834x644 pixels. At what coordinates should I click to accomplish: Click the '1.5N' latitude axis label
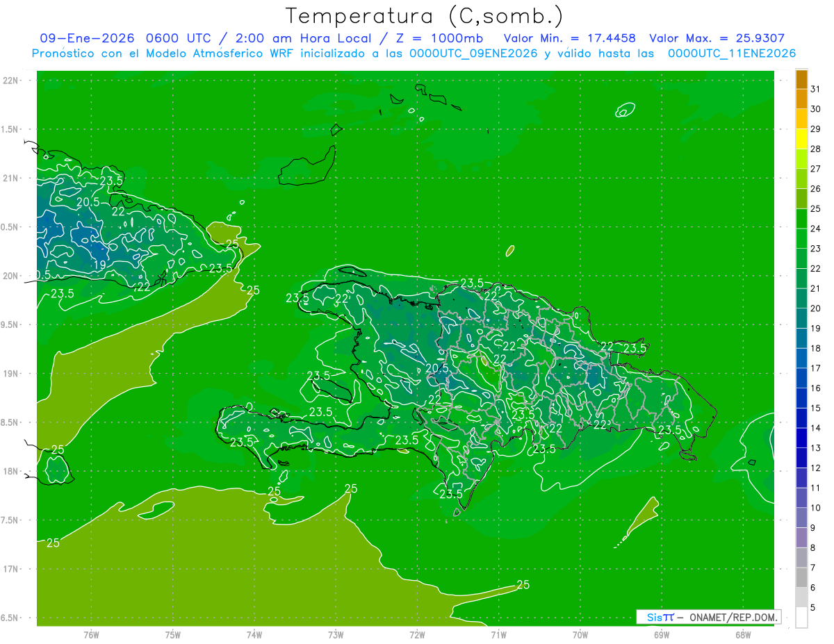point(10,129)
